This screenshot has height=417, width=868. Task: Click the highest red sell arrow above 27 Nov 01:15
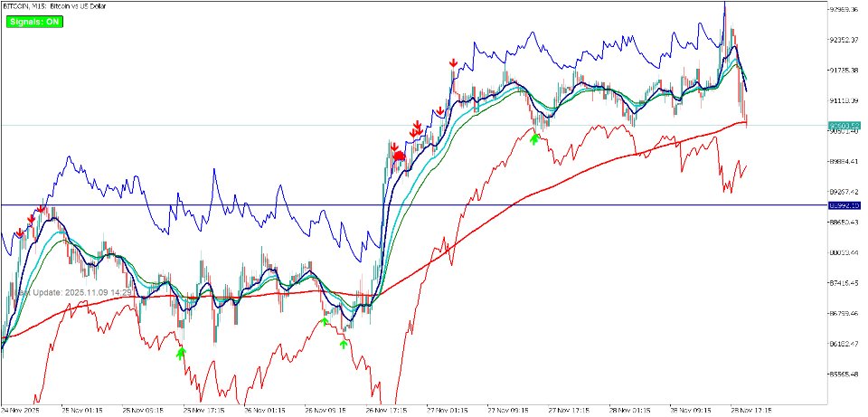pos(453,62)
